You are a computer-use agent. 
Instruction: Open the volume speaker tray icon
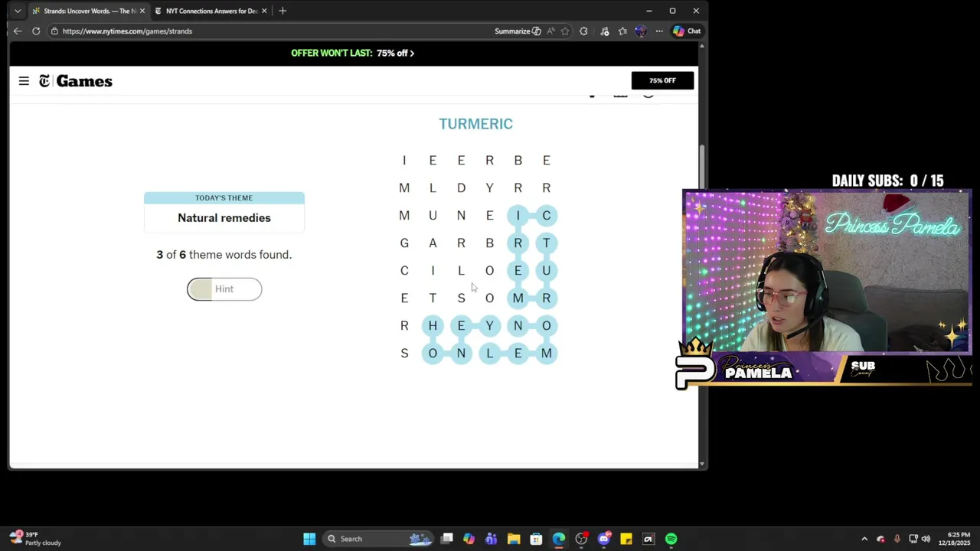926,539
